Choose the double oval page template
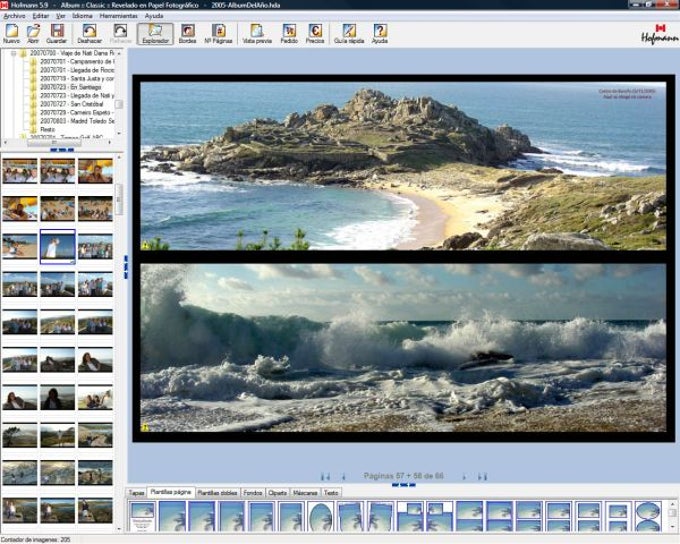The image size is (680, 544). coord(648,516)
